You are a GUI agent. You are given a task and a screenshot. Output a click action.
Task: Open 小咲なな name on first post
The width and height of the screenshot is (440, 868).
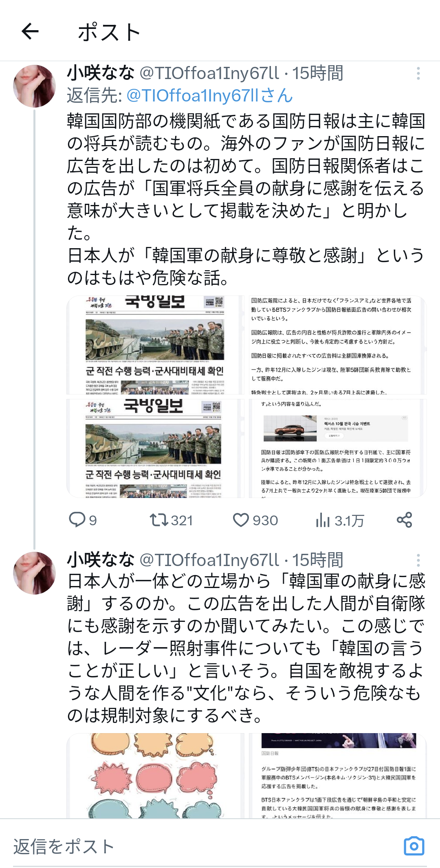point(101,73)
